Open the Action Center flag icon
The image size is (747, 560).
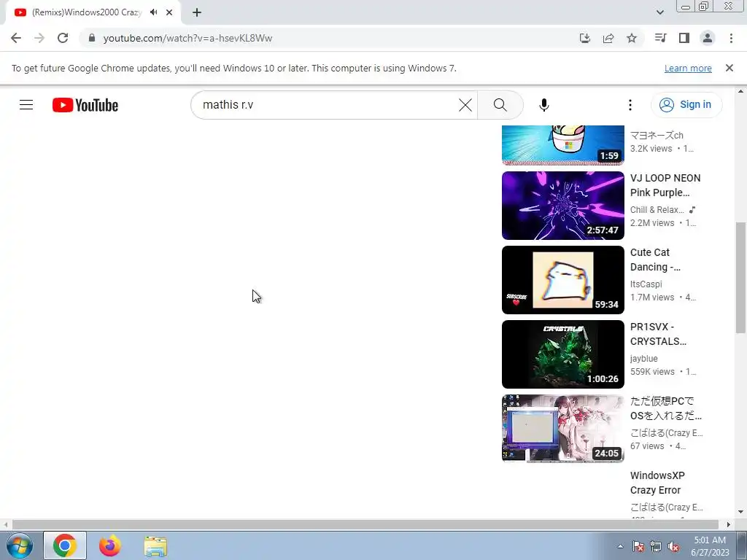tap(638, 546)
